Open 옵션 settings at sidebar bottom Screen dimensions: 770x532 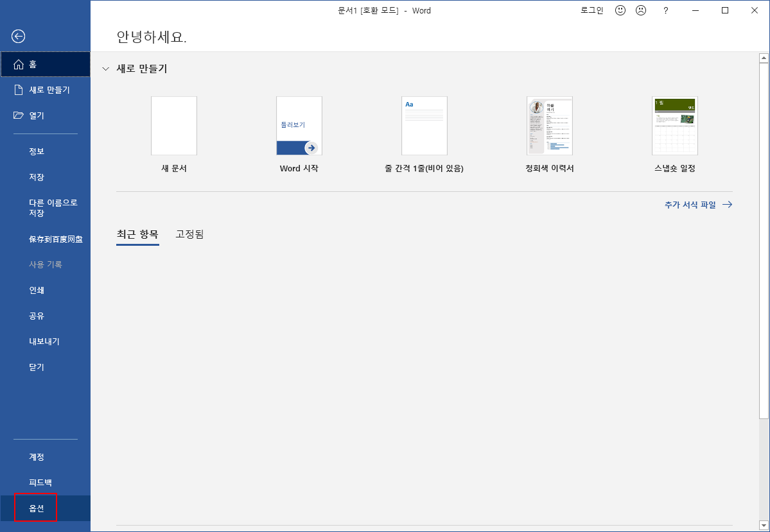[45, 508]
